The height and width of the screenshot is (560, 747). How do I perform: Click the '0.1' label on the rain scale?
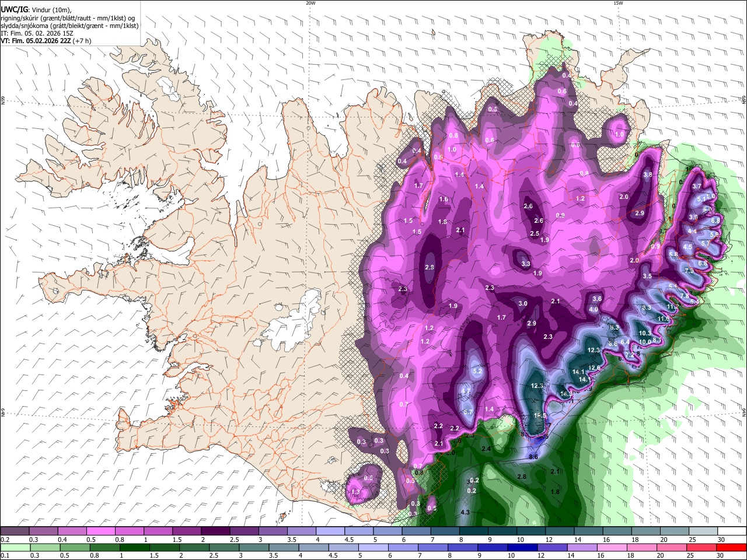tap(4, 556)
